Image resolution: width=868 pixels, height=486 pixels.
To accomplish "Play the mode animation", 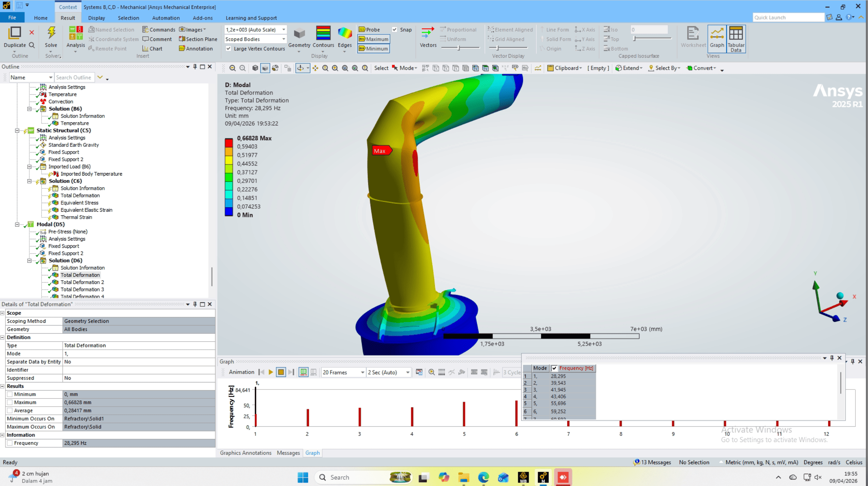I will [271, 372].
